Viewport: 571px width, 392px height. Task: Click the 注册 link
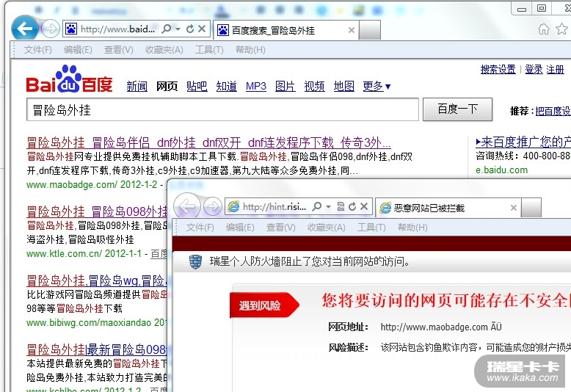tap(555, 69)
